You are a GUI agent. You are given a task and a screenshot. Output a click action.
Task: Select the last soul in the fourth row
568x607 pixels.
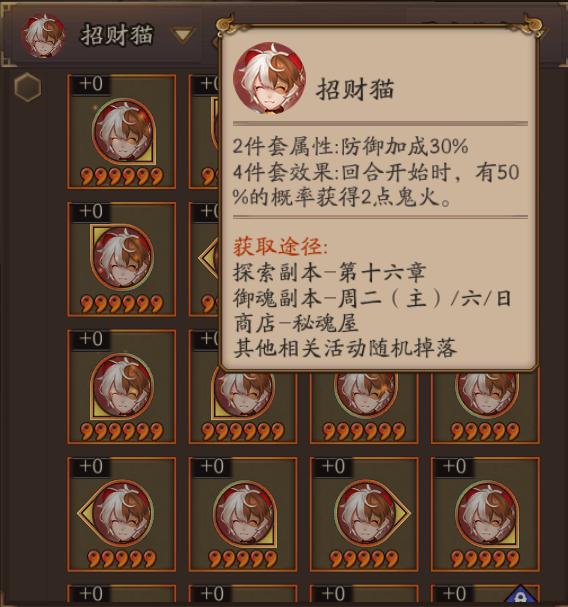tap(485, 514)
